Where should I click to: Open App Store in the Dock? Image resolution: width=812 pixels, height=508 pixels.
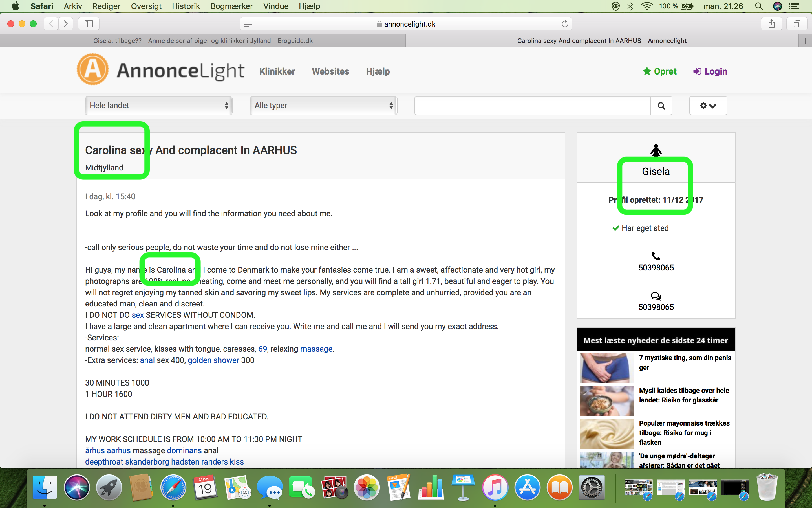pyautogui.click(x=527, y=487)
